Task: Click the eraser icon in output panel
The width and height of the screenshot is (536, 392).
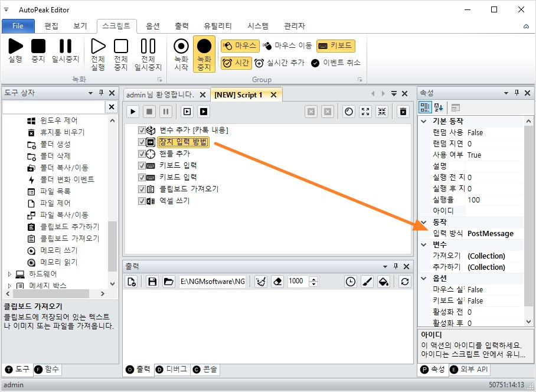Action: point(277,282)
